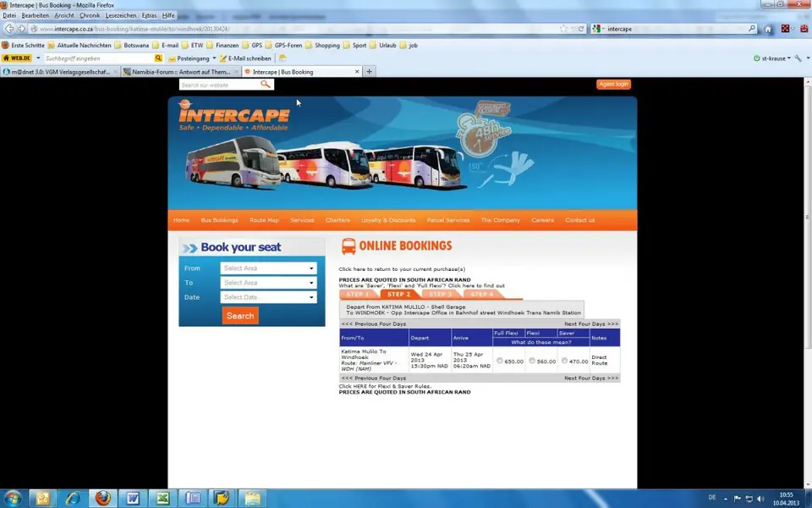The height and width of the screenshot is (508, 812).
Task: Open the Ansicht menu
Action: click(x=64, y=15)
